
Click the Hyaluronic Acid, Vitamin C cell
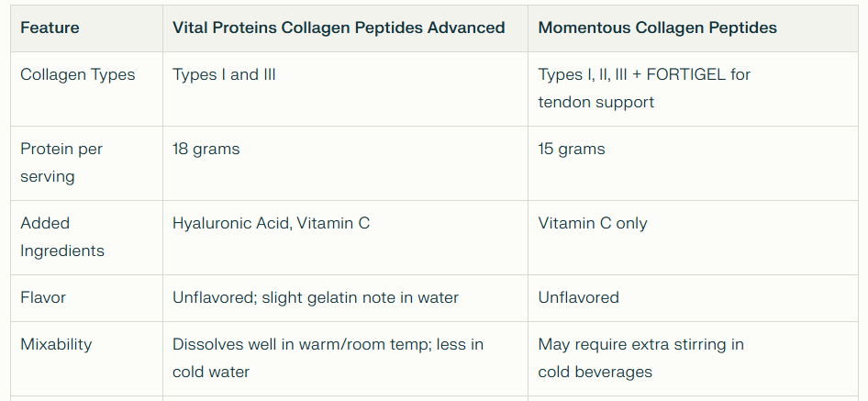pos(271,223)
